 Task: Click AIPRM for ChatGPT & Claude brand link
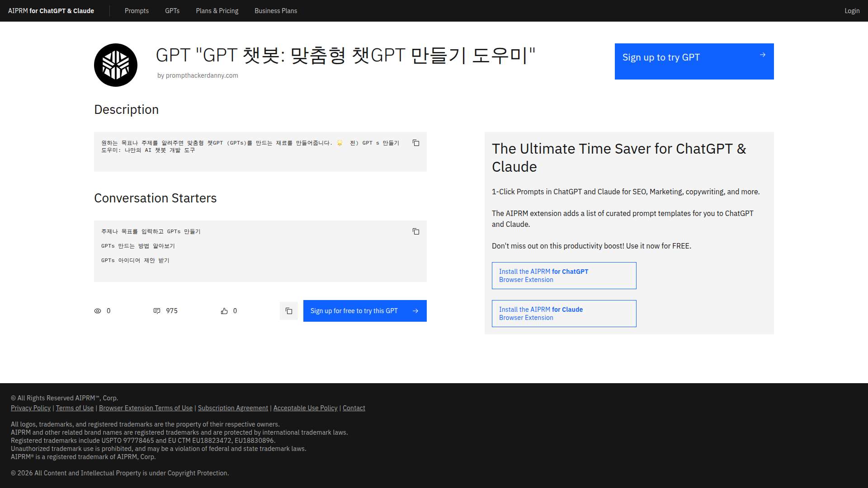[51, 11]
